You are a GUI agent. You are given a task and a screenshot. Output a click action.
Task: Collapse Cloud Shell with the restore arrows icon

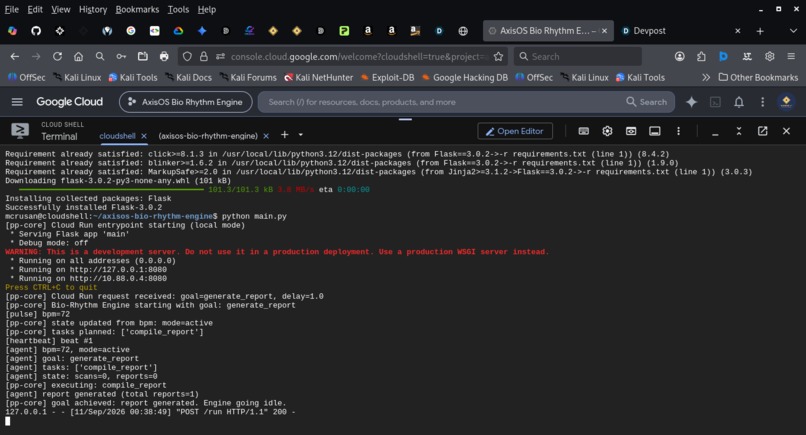(x=739, y=131)
